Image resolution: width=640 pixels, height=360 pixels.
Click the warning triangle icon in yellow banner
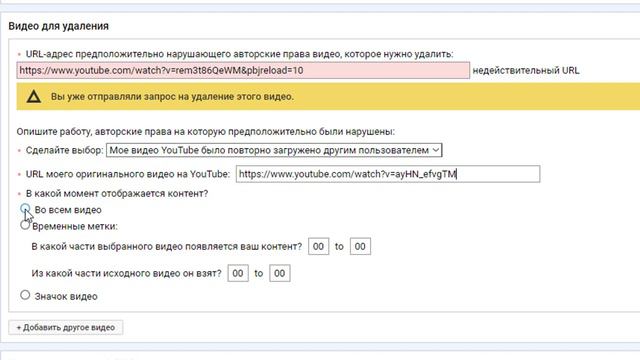pyautogui.click(x=33, y=97)
